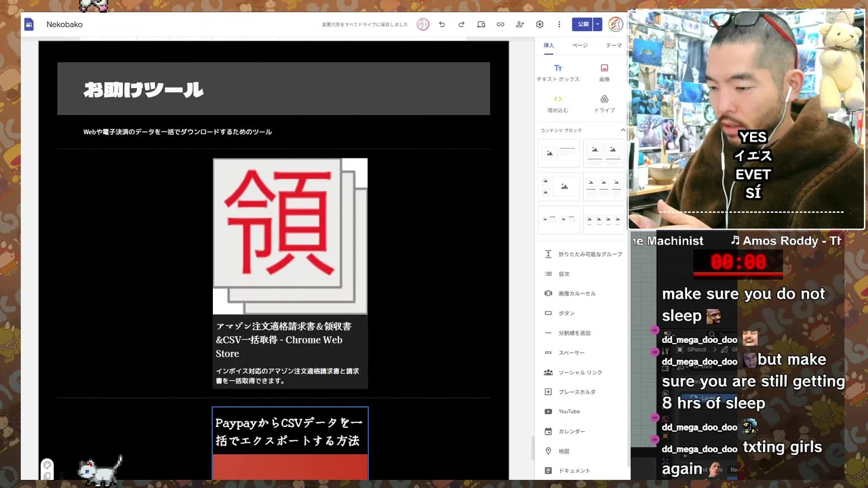This screenshot has width=868, height=488.
Task: Insert a 折りたたみ可能なグループ collapsible group
Action: pos(583,254)
